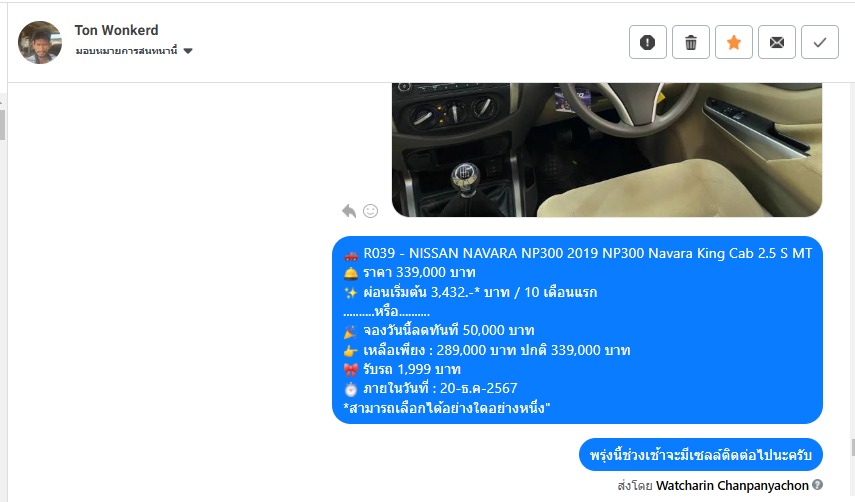Screen dimensions: 855x502
Task: Add emoji reaction to car photo
Action: click(370, 211)
